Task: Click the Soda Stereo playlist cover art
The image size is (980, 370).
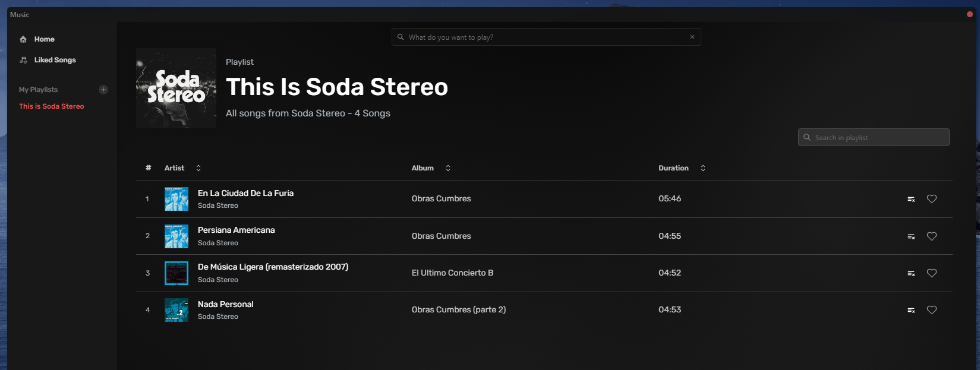Action: pyautogui.click(x=176, y=88)
